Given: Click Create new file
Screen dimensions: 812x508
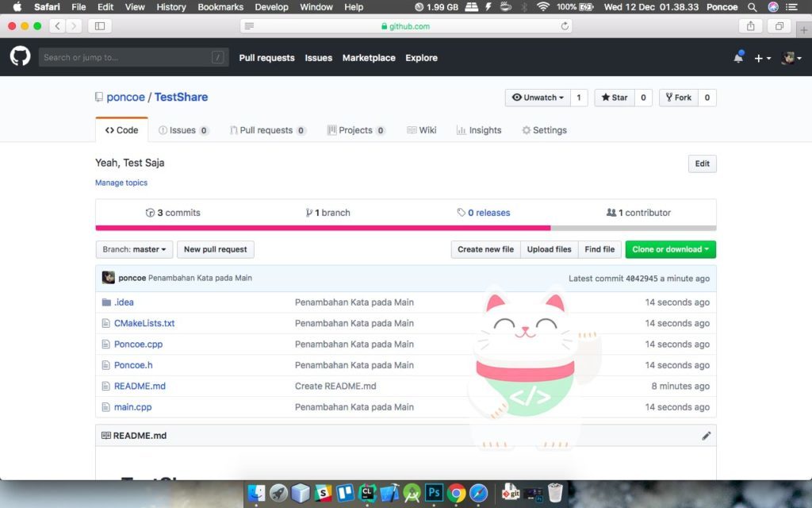Looking at the screenshot, I should click(x=486, y=249).
